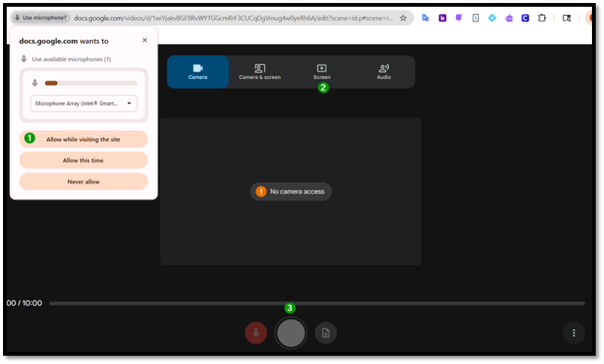Click the recording timeline progress bar

(317, 303)
